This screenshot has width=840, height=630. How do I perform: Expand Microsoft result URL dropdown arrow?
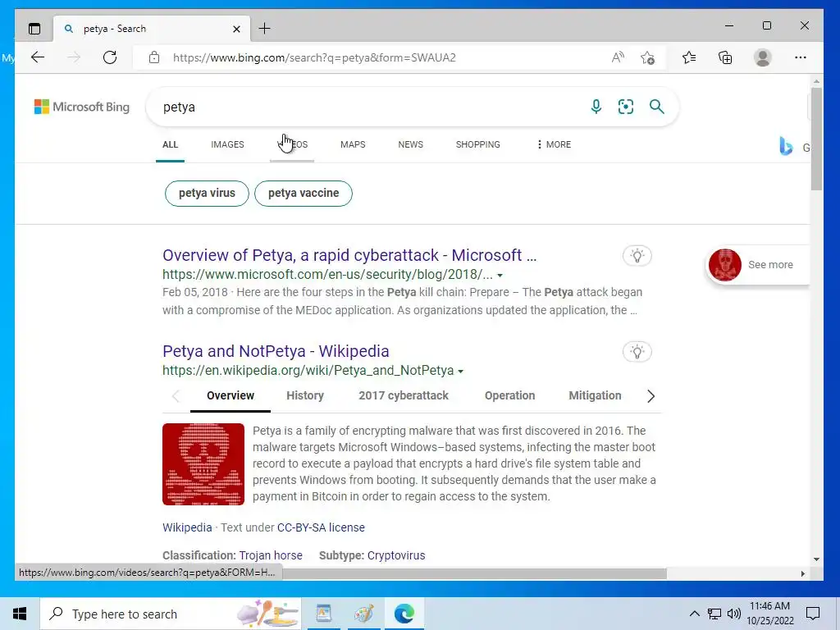click(x=500, y=276)
